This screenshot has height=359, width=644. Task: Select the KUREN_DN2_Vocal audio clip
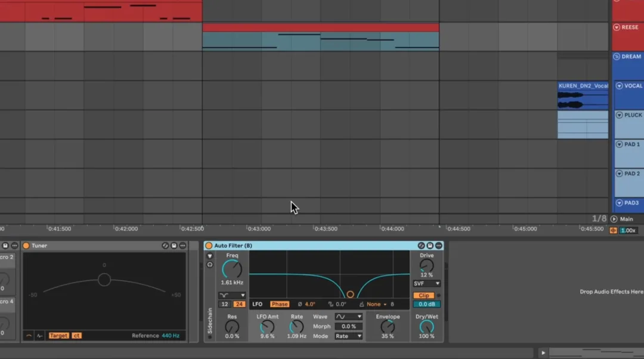tap(583, 95)
